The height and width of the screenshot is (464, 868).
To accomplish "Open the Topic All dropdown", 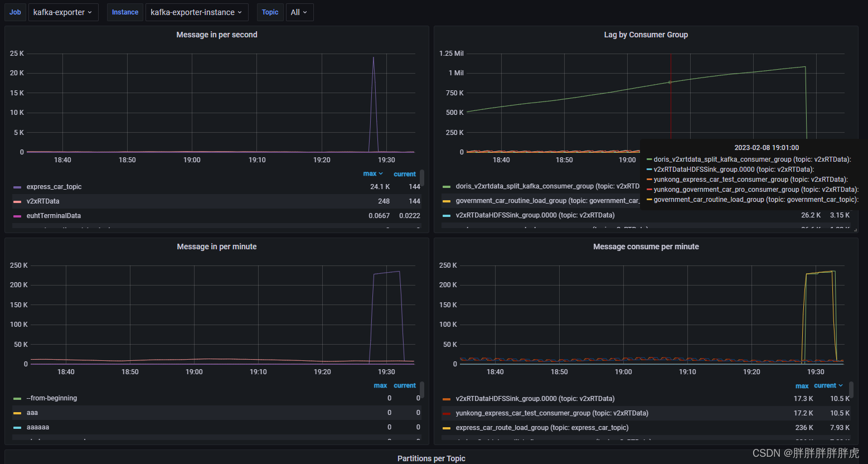I will point(299,12).
